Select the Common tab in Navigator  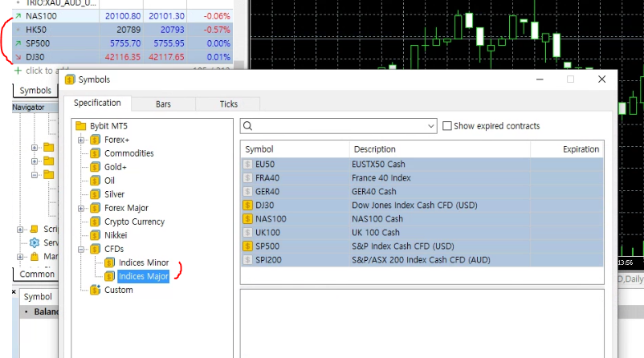37,274
